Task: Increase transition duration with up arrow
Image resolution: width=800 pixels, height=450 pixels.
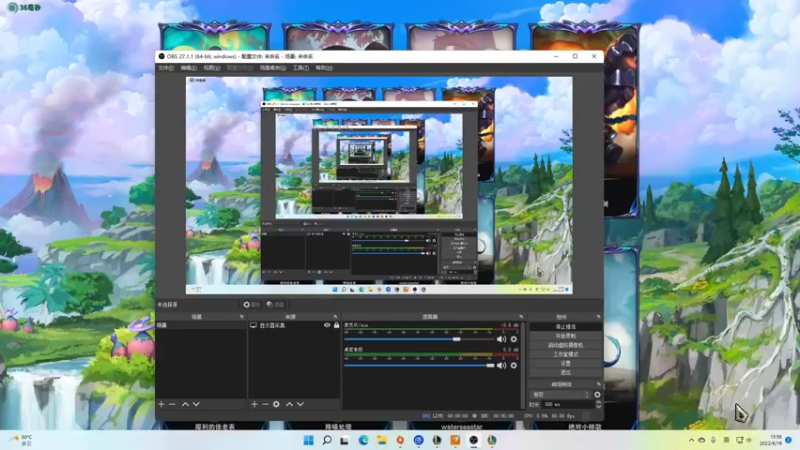Action: click(598, 402)
